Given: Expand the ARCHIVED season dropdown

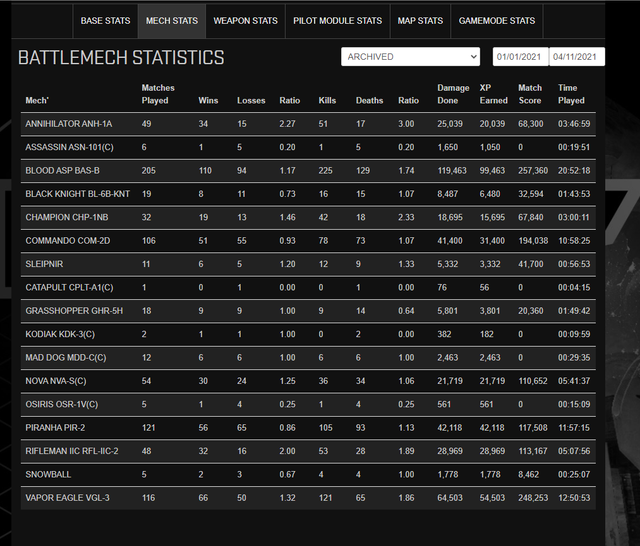Looking at the screenshot, I should click(x=411, y=57).
